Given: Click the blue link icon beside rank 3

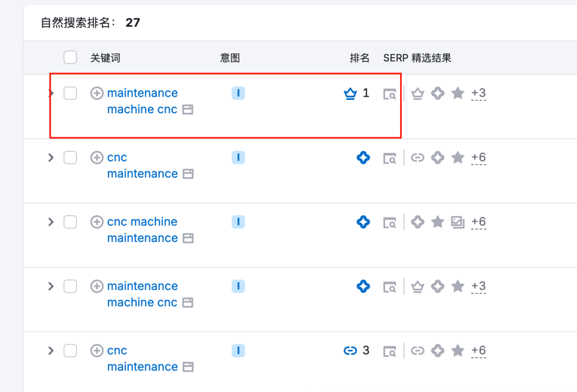Looking at the screenshot, I should [350, 350].
